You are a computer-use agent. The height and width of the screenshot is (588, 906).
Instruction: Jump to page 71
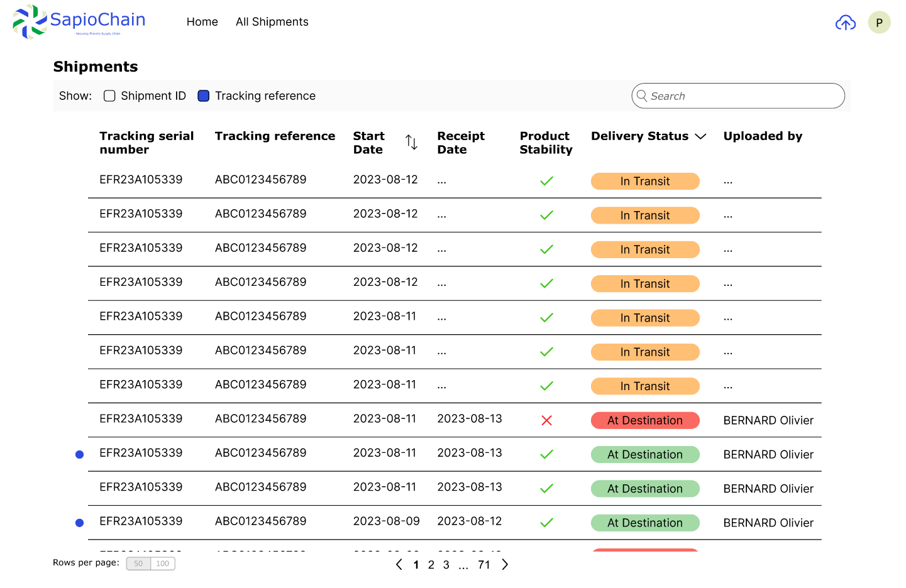(483, 565)
